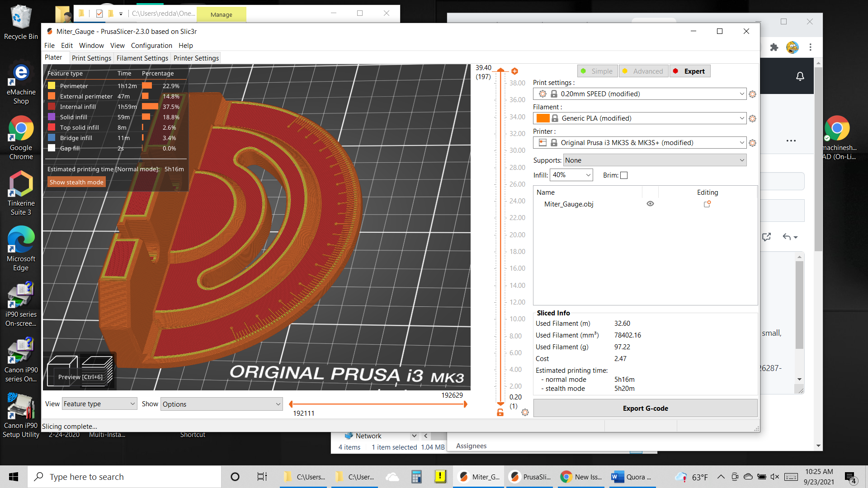Open the Configuration menu
The height and width of the screenshot is (488, 868).
coord(151,45)
